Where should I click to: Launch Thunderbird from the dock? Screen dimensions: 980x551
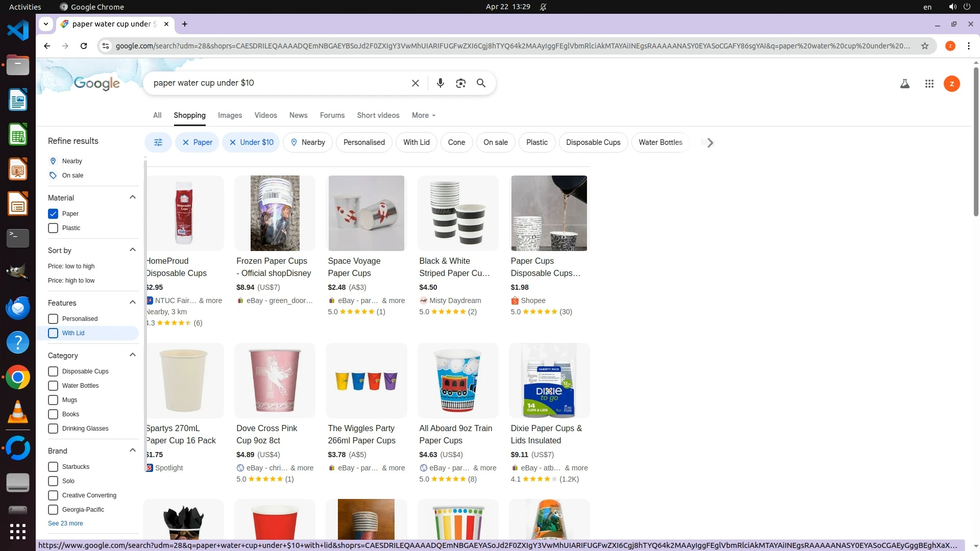coord(18,308)
